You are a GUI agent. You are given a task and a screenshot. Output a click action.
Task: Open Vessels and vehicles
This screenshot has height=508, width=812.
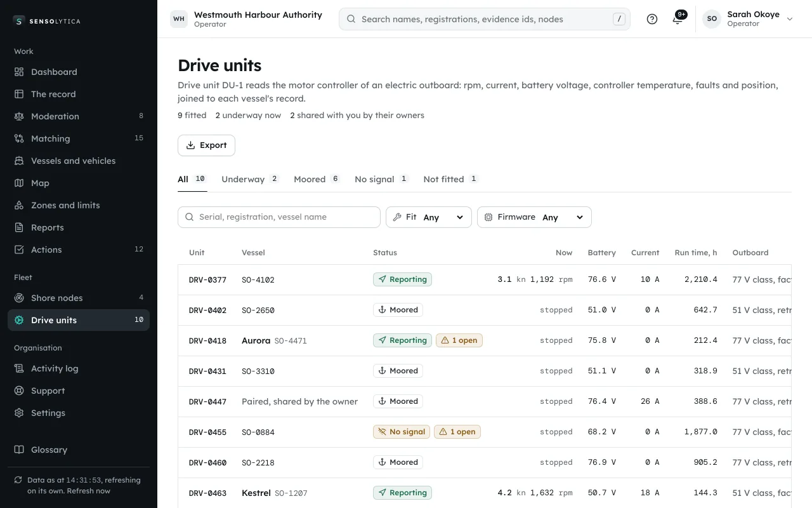pyautogui.click(x=79, y=161)
